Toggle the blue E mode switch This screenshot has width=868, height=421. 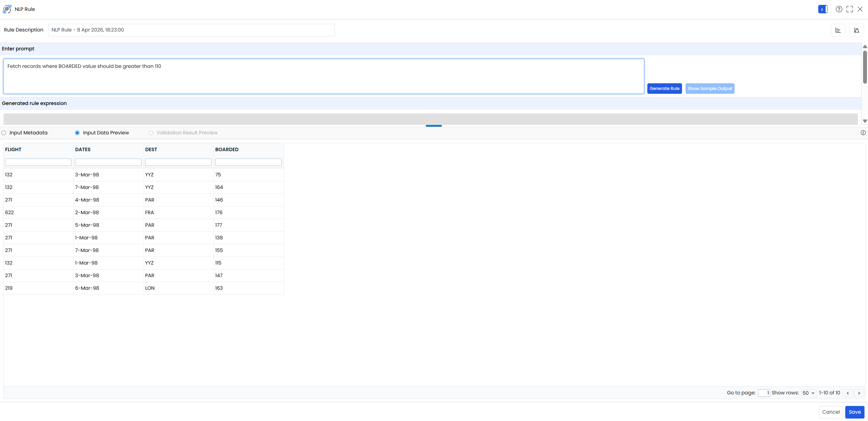[x=823, y=9]
